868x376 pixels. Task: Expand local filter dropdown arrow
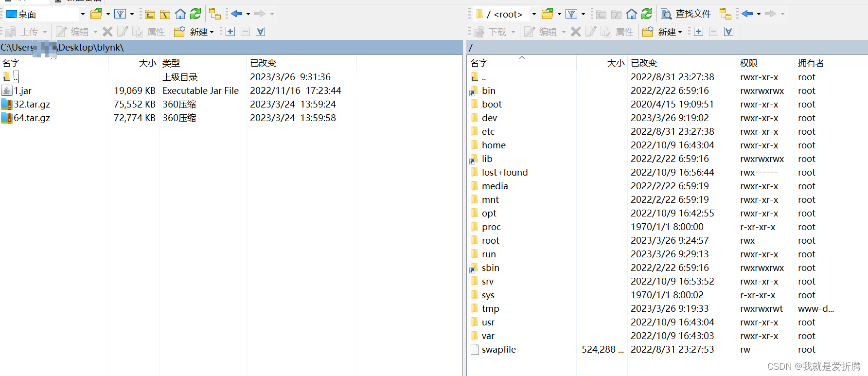point(132,14)
